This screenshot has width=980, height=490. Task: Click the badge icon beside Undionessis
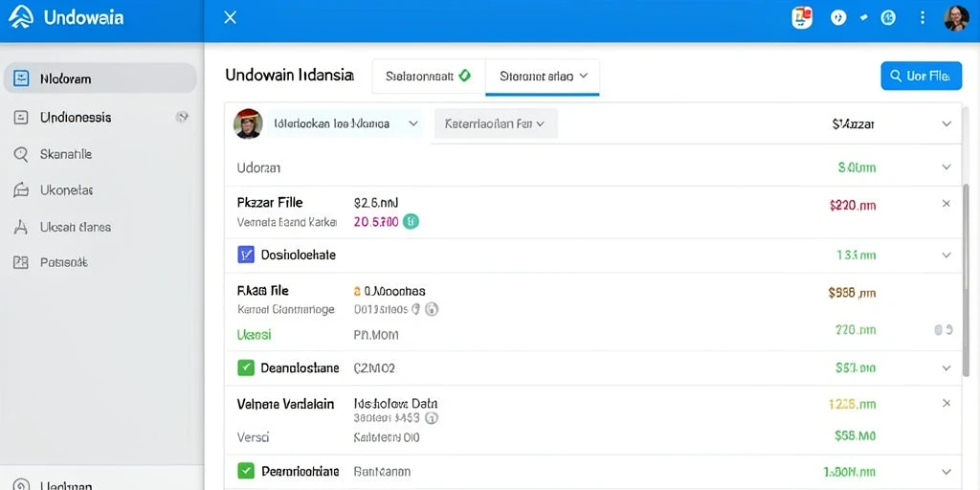tap(183, 117)
